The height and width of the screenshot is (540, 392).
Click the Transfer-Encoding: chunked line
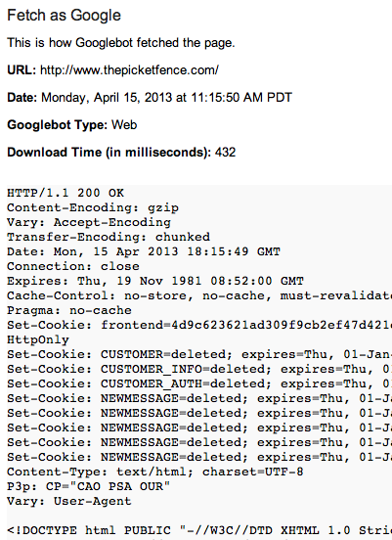109,237
